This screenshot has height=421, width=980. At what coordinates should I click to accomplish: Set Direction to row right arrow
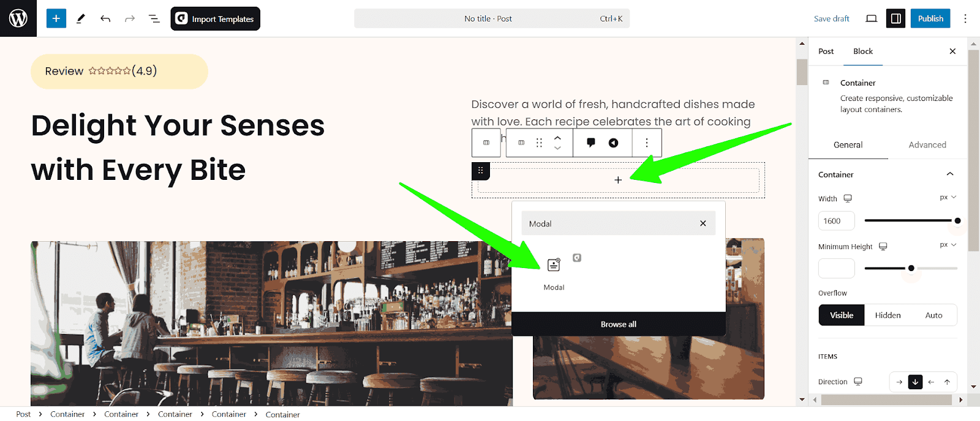click(899, 382)
